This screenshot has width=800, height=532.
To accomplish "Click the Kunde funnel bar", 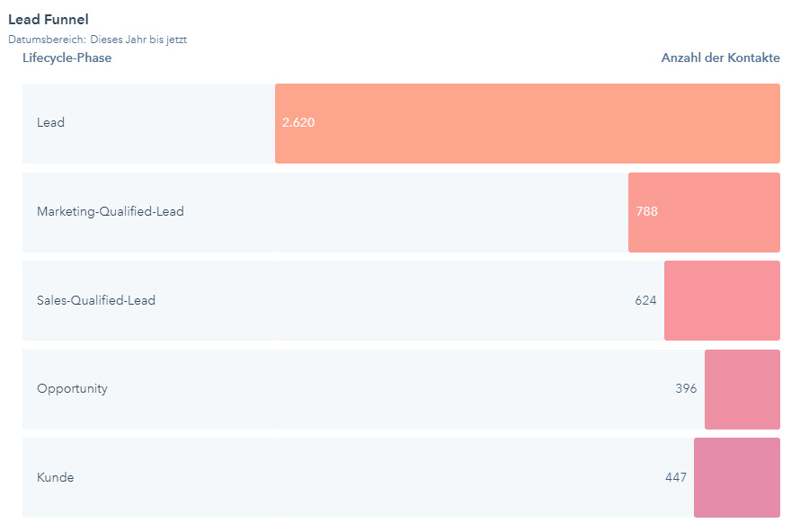I will [x=736, y=477].
